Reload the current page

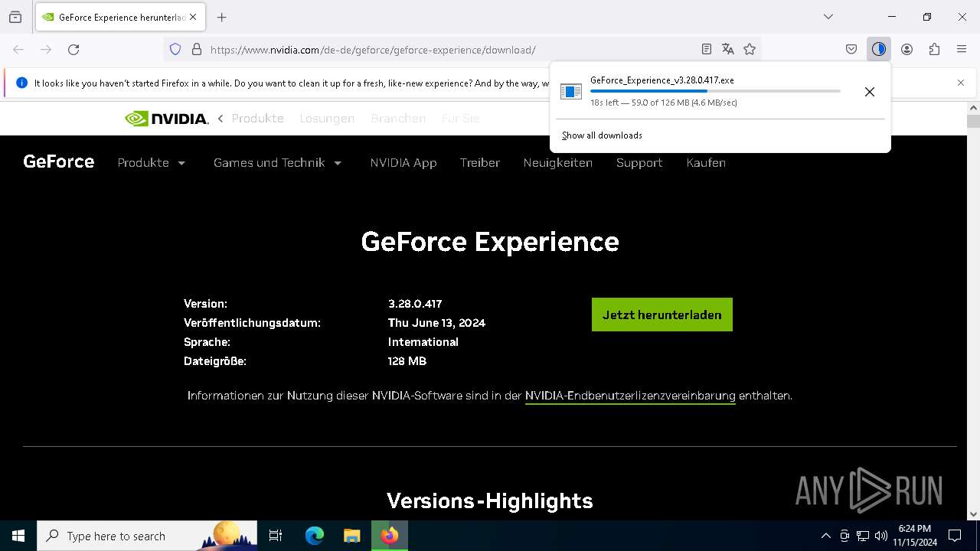[x=73, y=49]
